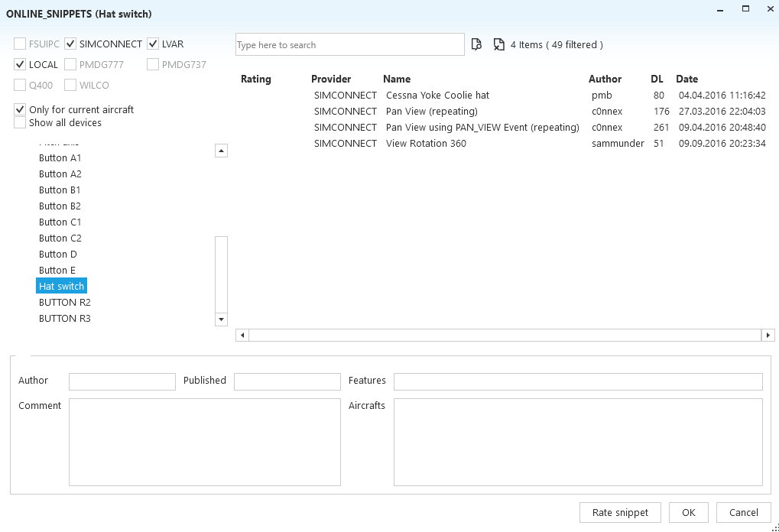Click the document icon left of item count
The image size is (779, 532).
point(499,44)
